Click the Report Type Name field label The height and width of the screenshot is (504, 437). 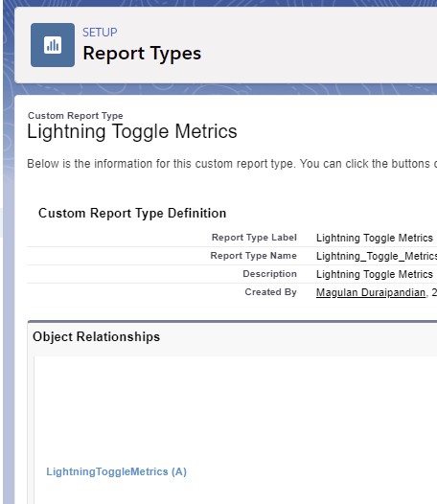253,256
